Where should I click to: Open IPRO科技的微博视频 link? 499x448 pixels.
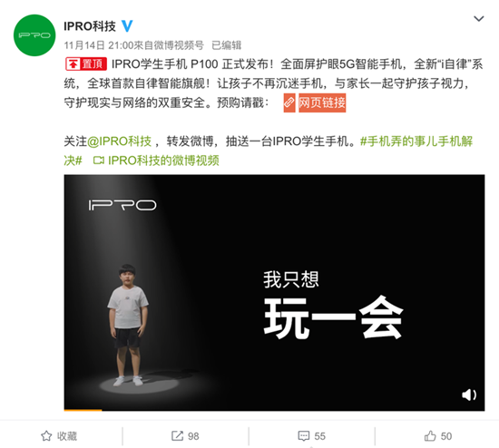point(163,161)
